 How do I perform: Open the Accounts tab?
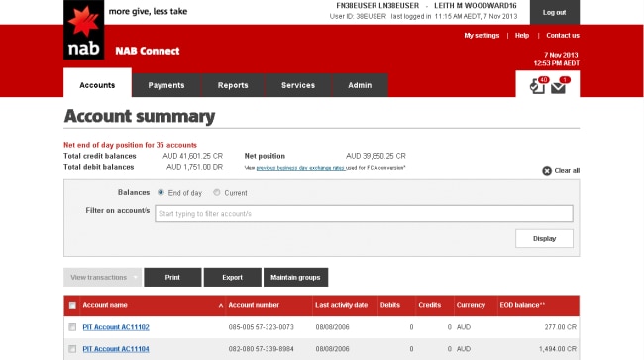97,84
